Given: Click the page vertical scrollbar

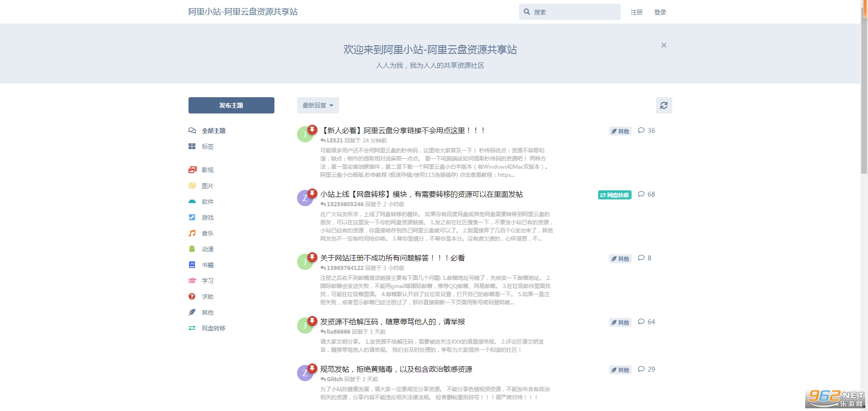Looking at the screenshot, I should point(864,90).
